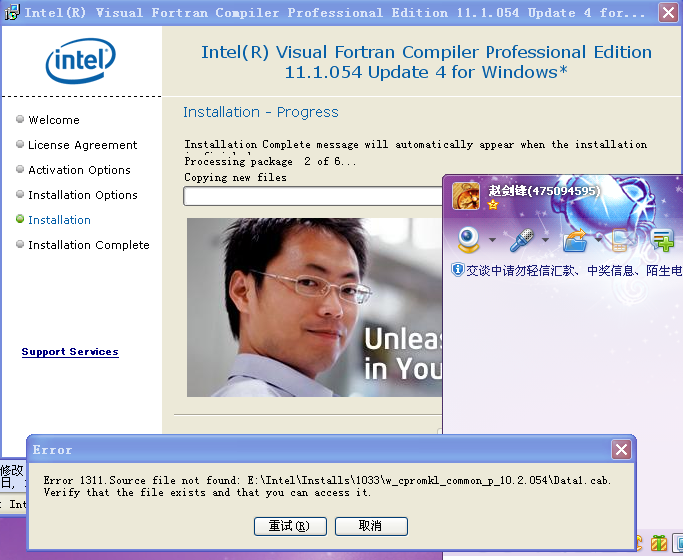Screen dimensions: 683x560
Task: Start voice chat with microphone icon in QQ
Action: pyautogui.click(x=522, y=240)
